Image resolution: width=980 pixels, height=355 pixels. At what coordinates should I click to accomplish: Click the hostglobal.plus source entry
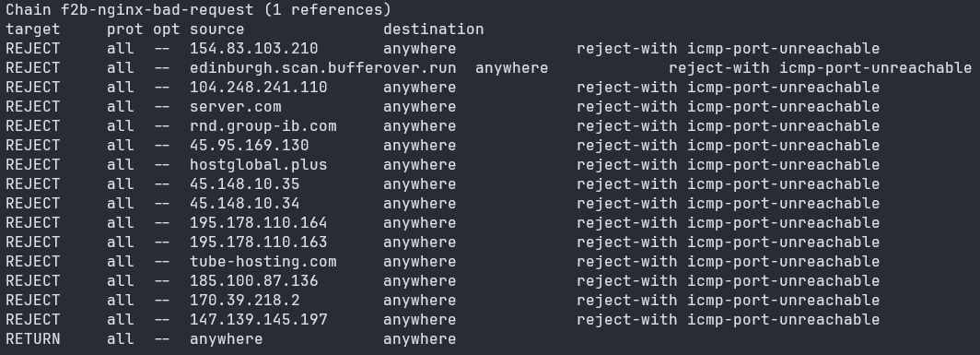258,165
